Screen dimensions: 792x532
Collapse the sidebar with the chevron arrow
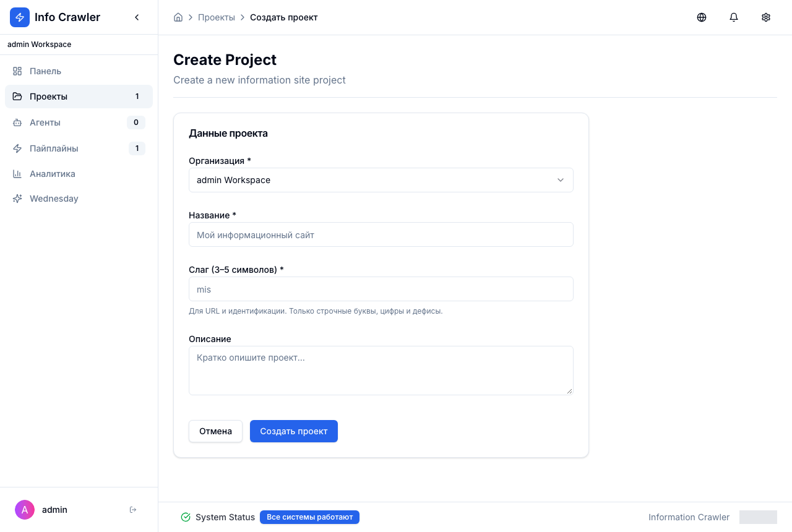tap(137, 17)
